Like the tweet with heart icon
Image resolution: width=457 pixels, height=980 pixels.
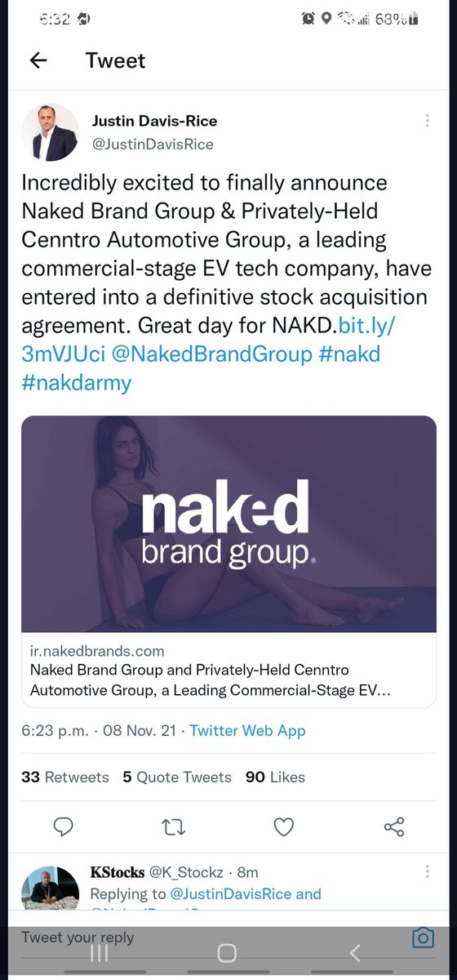coord(283,827)
